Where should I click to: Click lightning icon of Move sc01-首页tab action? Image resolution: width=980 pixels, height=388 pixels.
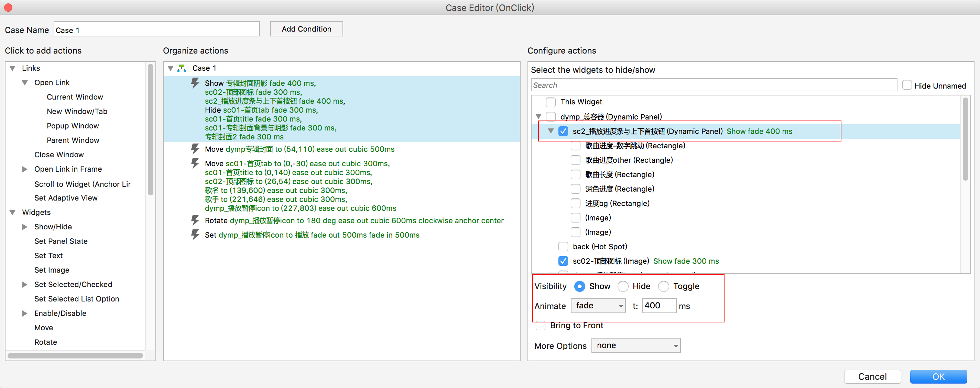pos(195,163)
